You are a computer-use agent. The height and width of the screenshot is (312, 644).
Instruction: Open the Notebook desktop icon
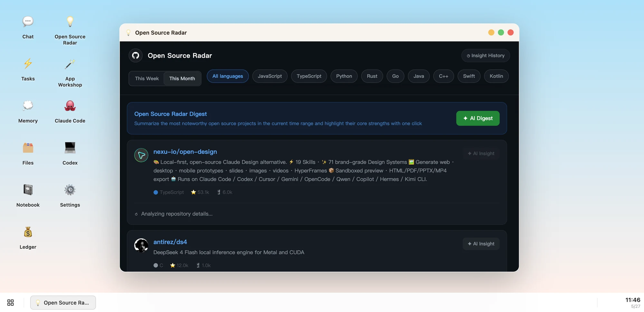point(28,190)
